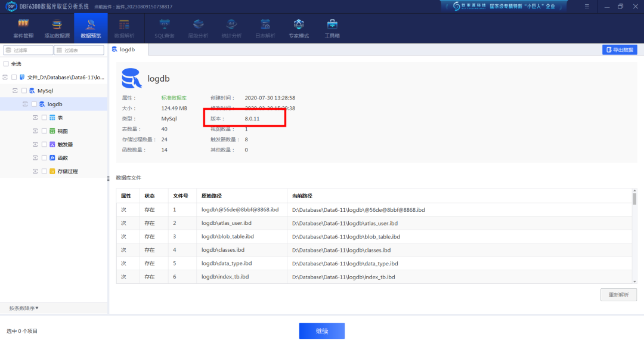Tick the 全选 select-all checkbox
This screenshot has height=346, width=644.
pos(6,64)
